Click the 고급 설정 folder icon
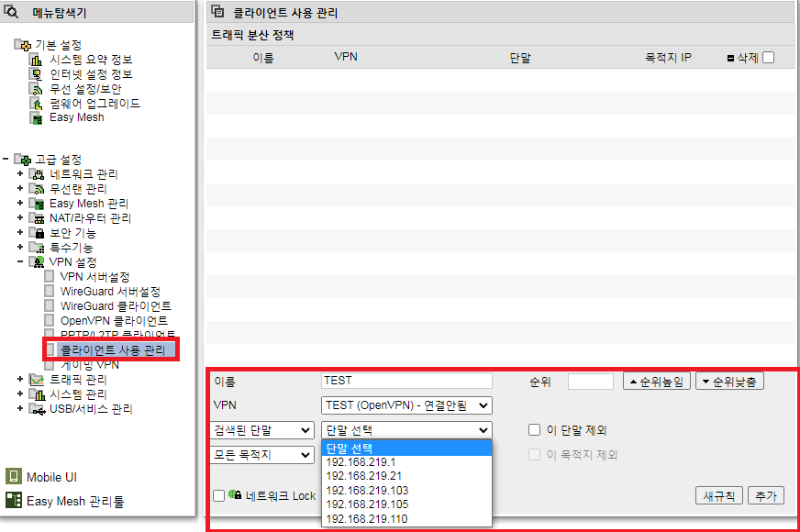This screenshot has width=800, height=532. [x=22, y=160]
